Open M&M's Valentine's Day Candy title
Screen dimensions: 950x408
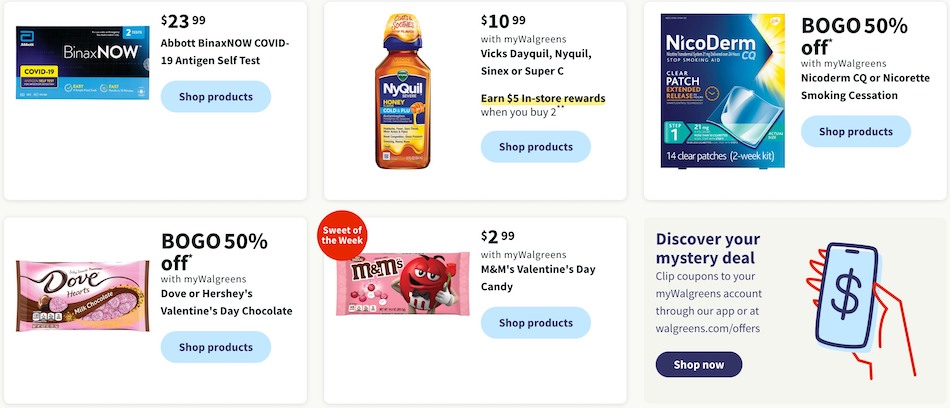538,278
